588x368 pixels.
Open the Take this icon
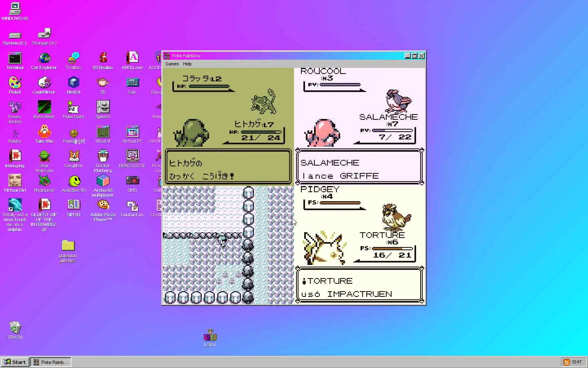pos(44,135)
